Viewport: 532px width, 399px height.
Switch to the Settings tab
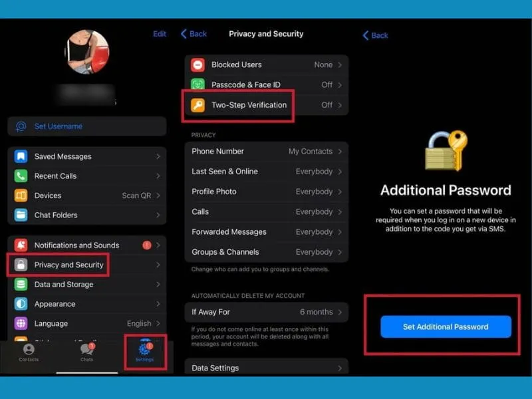[x=145, y=353]
